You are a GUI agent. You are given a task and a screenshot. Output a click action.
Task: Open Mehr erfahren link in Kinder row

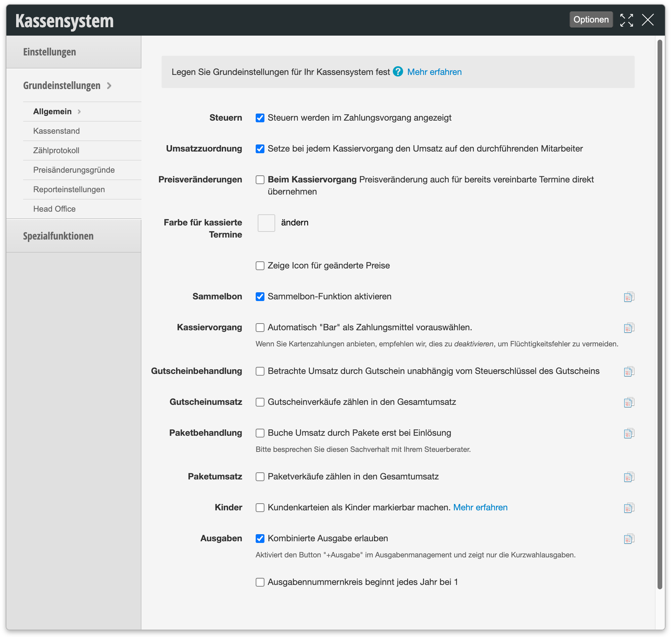[x=480, y=508]
